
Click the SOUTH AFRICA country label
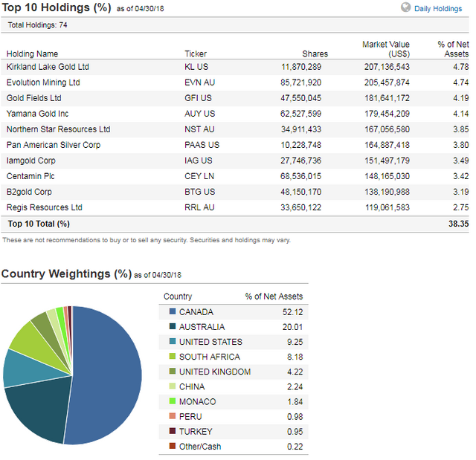(210, 357)
